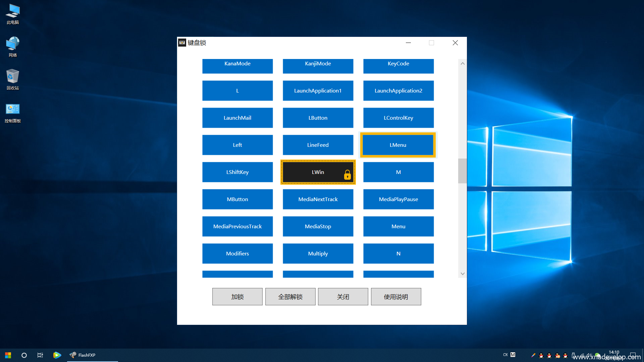Screen dimensions: 644x362
Task: Click the scrollbar down arrow
Action: click(x=463, y=274)
